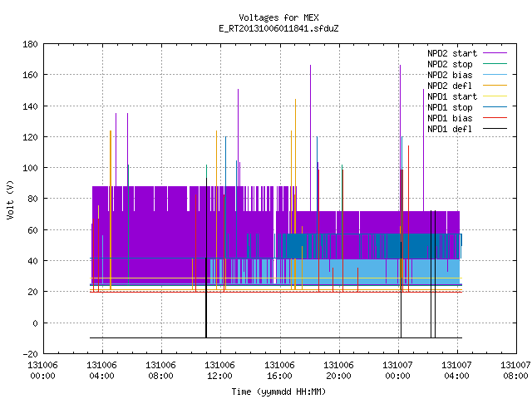Click the y-axis tick value 160
Viewport: 532px width, 399px height.
click(30, 75)
